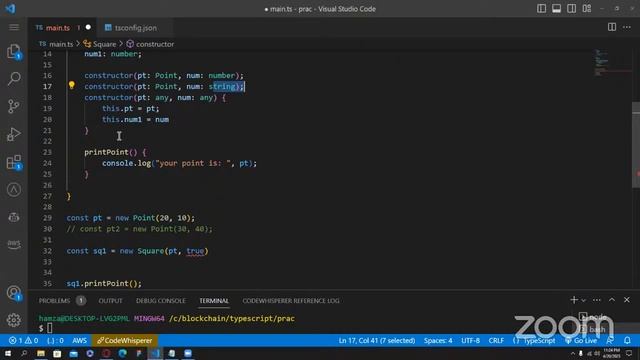640x360 pixels.
Task: Click Ln 17, Col 41 cursor position
Action: coord(377,340)
